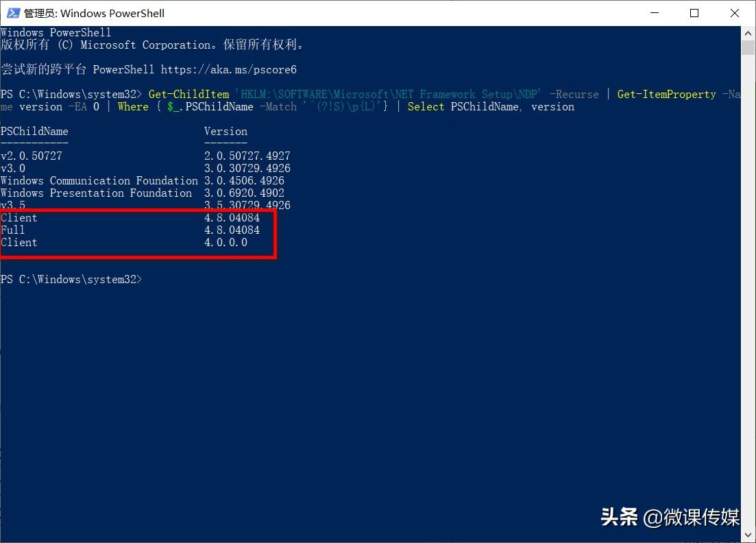Select the Version column header
Image resolution: width=756 pixels, height=543 pixels.
pos(225,131)
